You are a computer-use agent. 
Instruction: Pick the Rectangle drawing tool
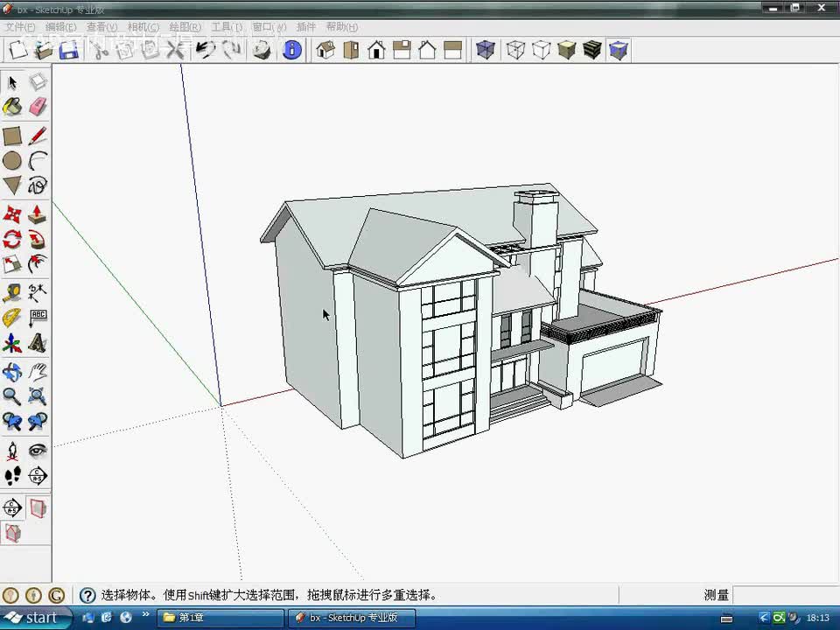pyautogui.click(x=12, y=136)
